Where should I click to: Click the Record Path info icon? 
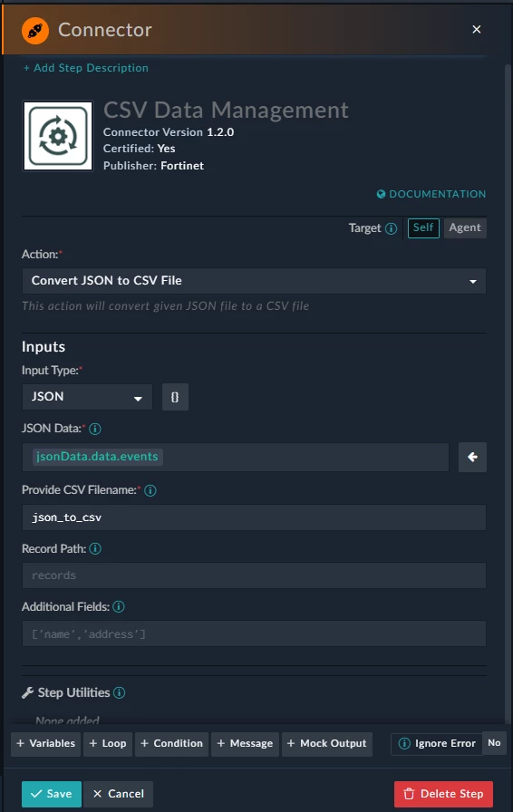[95, 548]
